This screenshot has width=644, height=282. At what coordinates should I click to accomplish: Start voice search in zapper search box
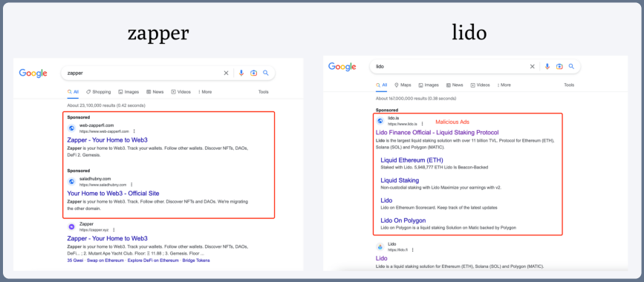coord(241,73)
